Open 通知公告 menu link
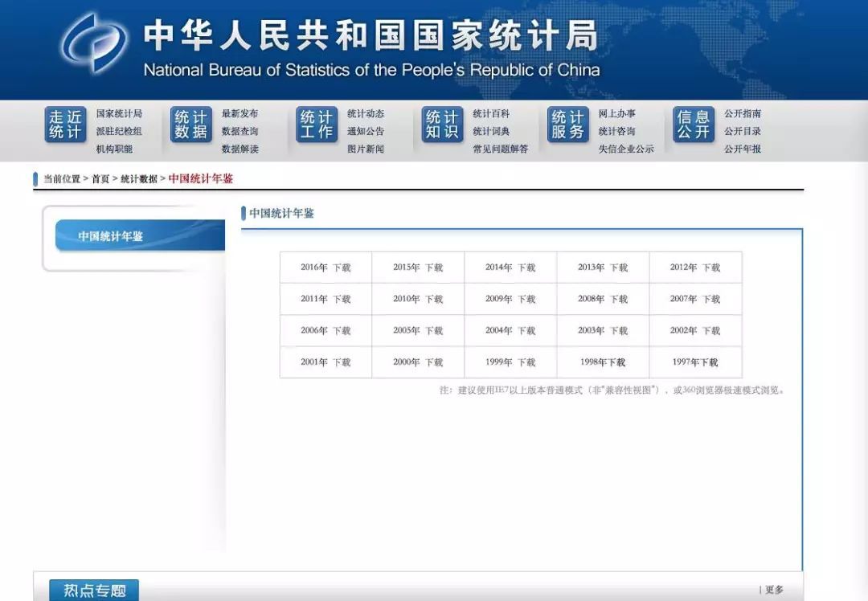This screenshot has height=601, width=868. (366, 131)
